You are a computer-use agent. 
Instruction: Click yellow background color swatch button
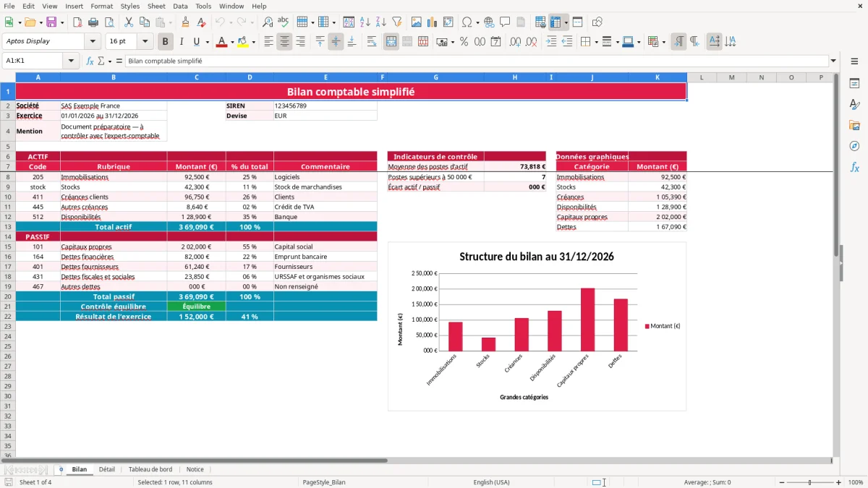tap(242, 42)
